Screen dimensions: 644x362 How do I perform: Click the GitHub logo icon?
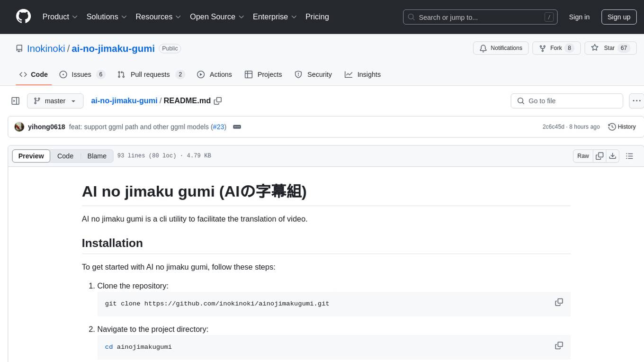click(23, 17)
